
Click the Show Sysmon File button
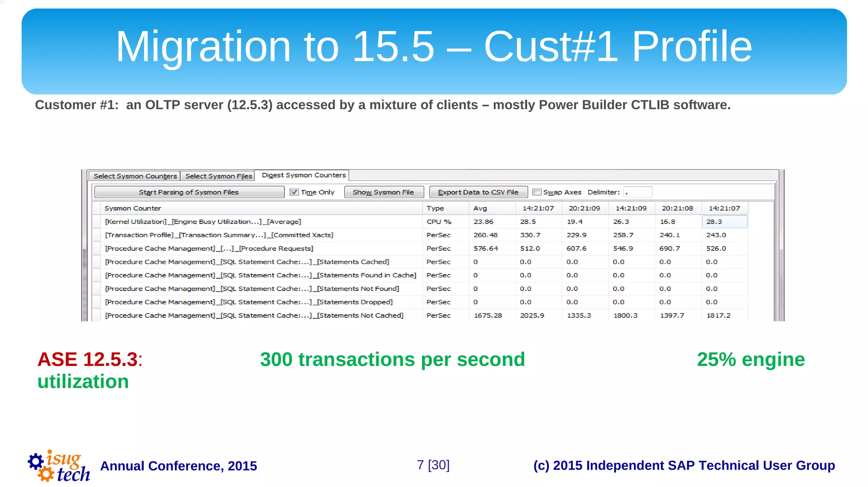(x=384, y=192)
